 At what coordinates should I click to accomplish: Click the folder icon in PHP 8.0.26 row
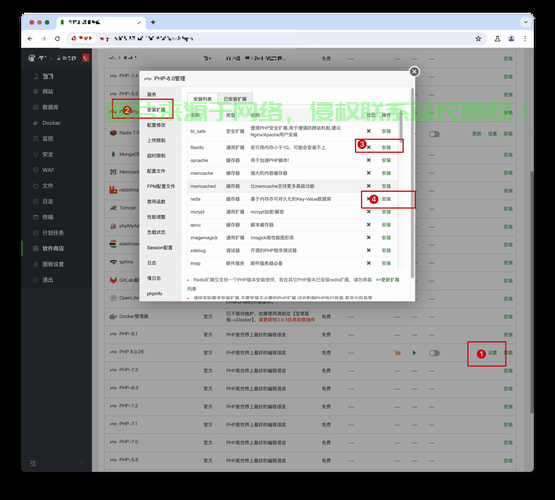point(397,353)
